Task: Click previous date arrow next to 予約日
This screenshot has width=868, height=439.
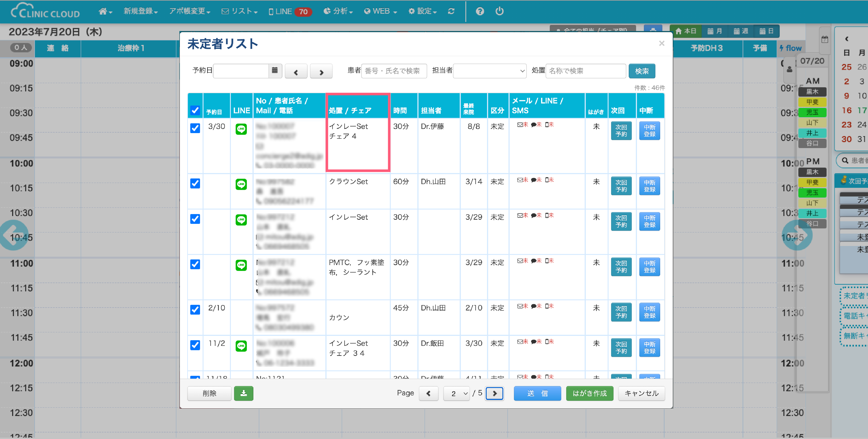Action: click(x=296, y=71)
